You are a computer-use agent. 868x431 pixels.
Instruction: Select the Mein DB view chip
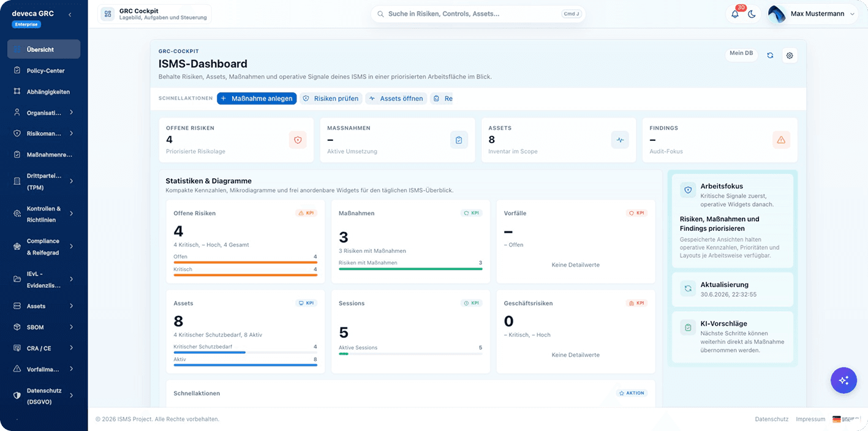point(741,53)
